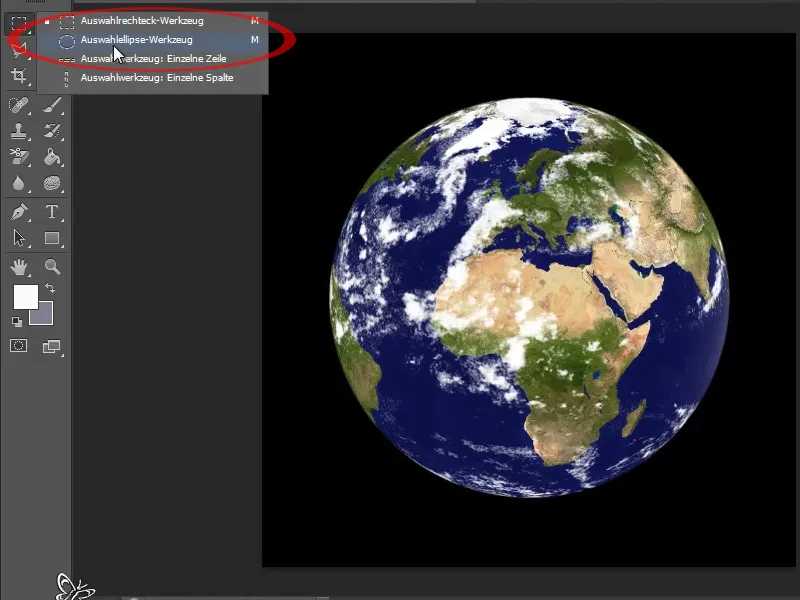Screen dimensions: 800x600
Task: Select the Spot Healing Brush tool
Action: (19, 105)
